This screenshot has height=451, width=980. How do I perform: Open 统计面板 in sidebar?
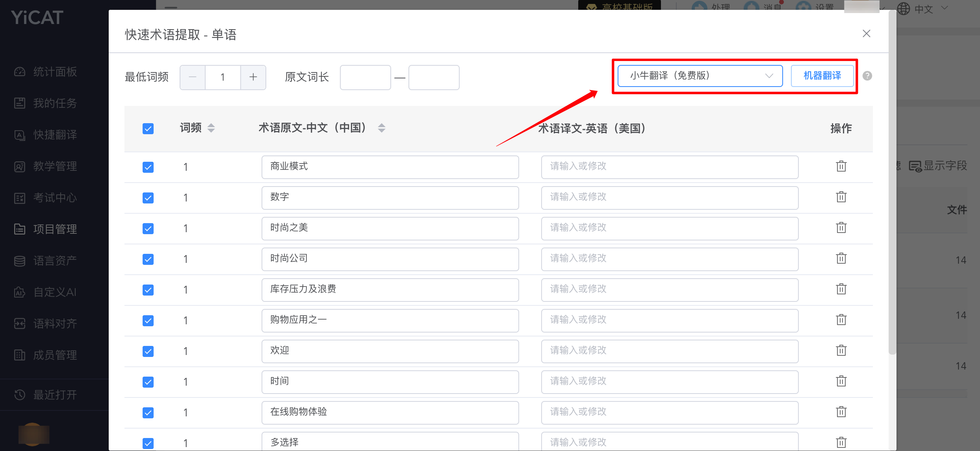click(46, 72)
